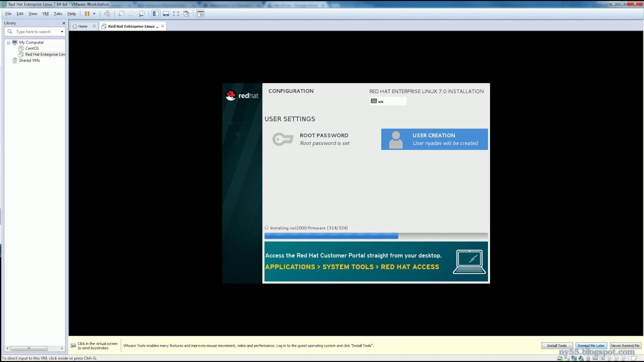
Task: Pause the virtual machine with the pause icon
Action: coord(87,14)
